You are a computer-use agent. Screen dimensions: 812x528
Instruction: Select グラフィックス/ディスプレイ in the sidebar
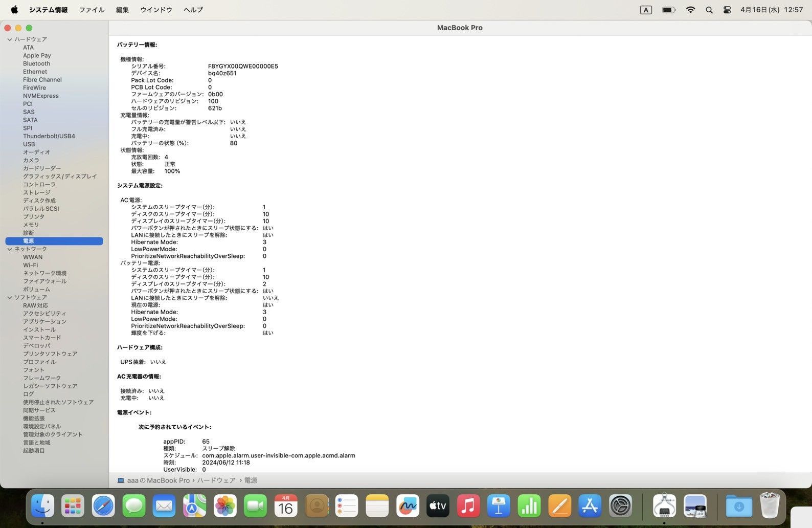[59, 177]
